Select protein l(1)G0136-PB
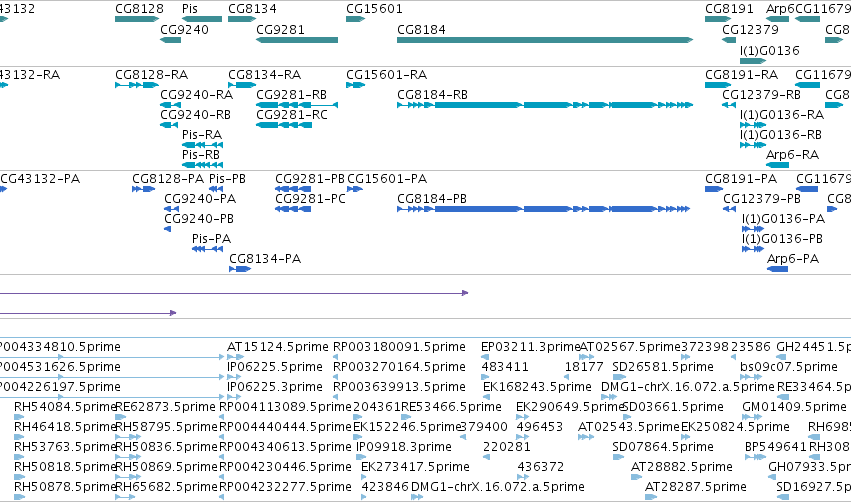The image size is (851, 502). pyautogui.click(x=782, y=239)
